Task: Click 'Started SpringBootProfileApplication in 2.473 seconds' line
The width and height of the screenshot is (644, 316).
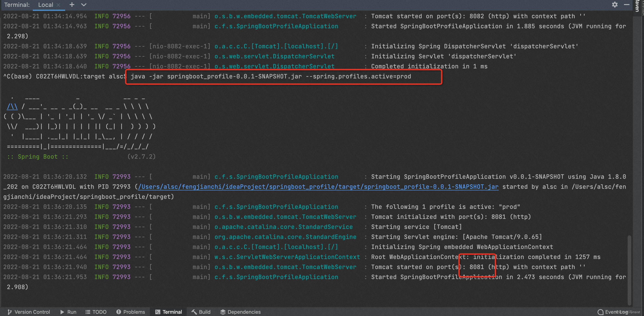Action: [498, 277]
